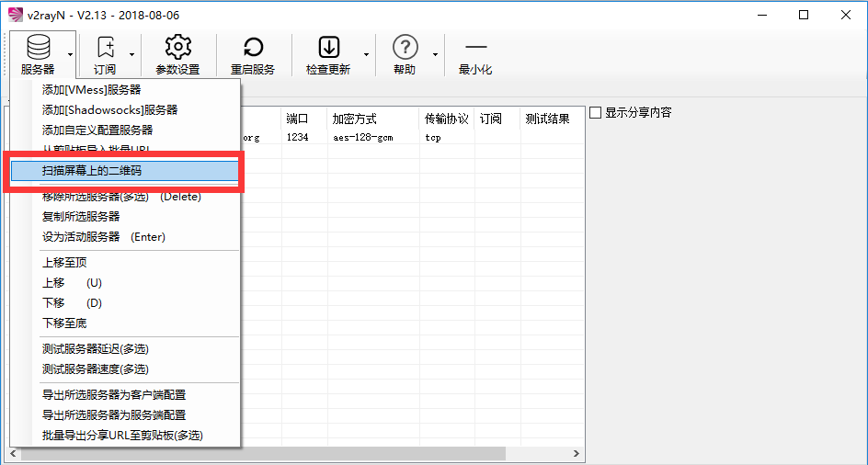Select 测试服务器延迟(多选) menu entry
Image resolution: width=868 pixels, height=465 pixels.
click(95, 349)
